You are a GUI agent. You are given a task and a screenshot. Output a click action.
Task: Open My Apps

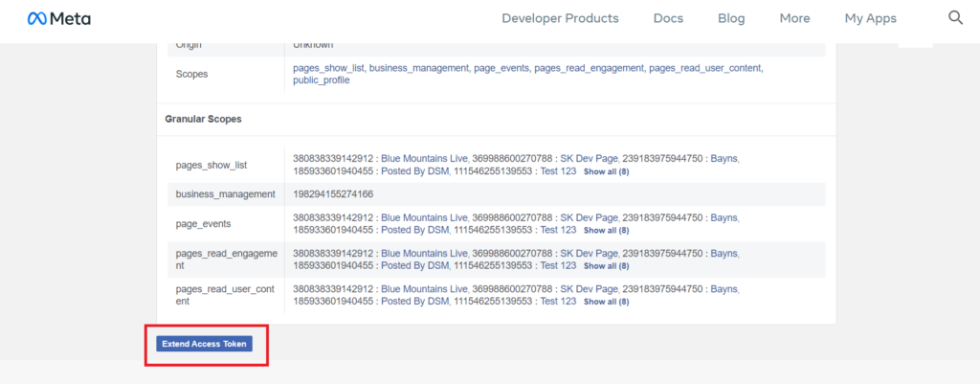coord(871,19)
